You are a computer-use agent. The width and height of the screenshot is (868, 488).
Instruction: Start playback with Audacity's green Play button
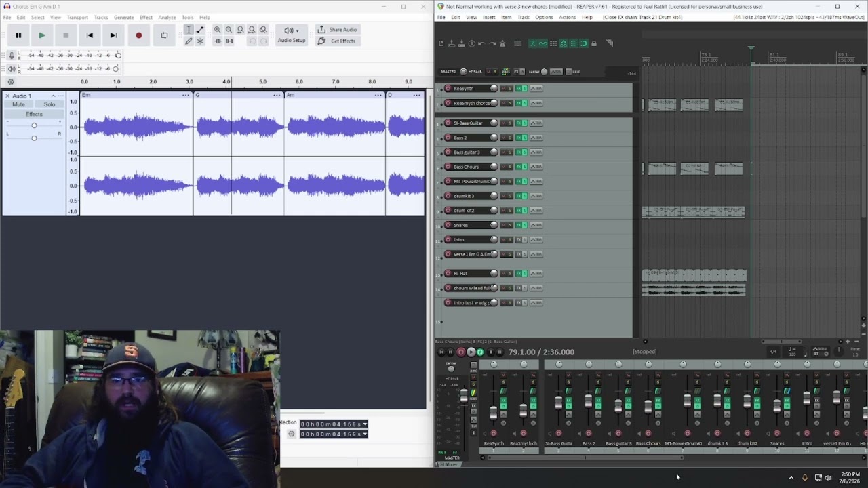pos(42,35)
